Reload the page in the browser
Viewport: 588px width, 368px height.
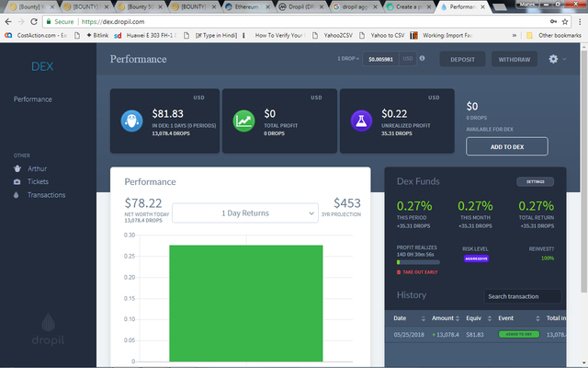pyautogui.click(x=34, y=22)
